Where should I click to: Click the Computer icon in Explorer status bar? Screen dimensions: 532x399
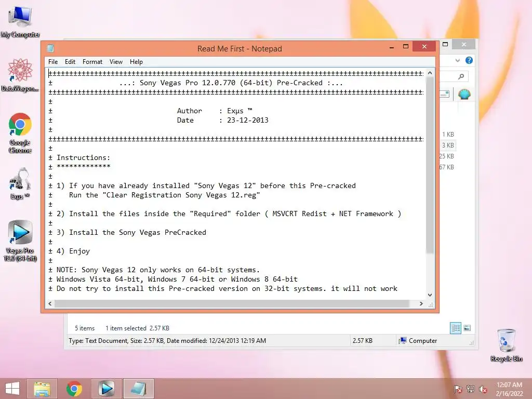coord(403,340)
